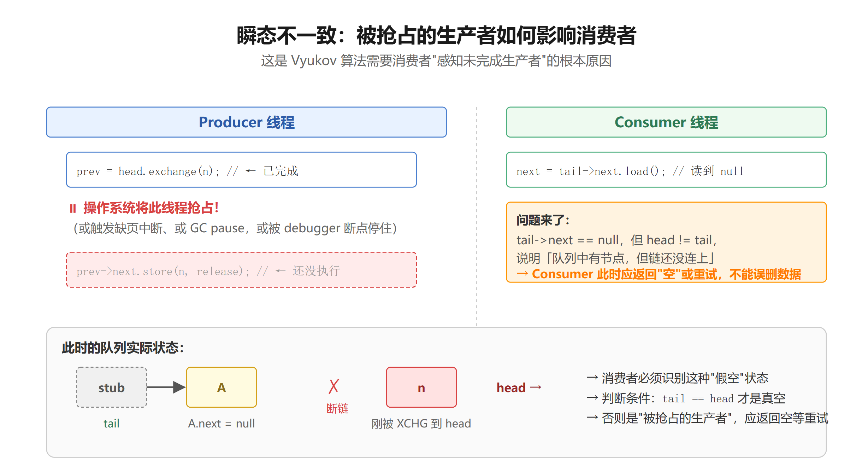This screenshot has width=868, height=472.
Task: Select the line 消费者必须识别这种"假空"状态
Action: [x=677, y=378]
